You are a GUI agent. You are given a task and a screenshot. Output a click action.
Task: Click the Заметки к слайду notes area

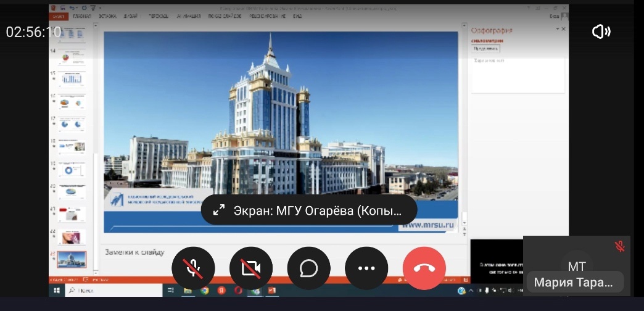click(136, 252)
